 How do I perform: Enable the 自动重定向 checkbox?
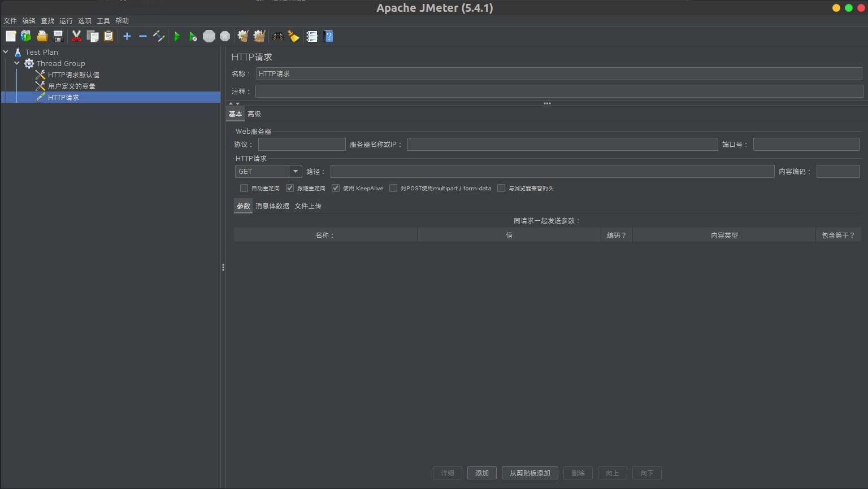point(244,188)
